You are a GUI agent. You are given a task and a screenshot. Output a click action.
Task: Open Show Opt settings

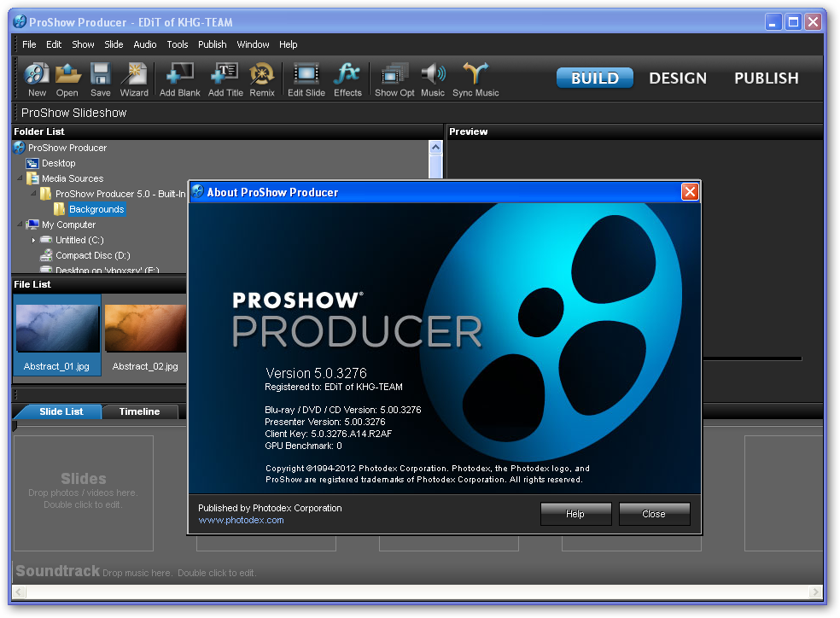point(394,79)
